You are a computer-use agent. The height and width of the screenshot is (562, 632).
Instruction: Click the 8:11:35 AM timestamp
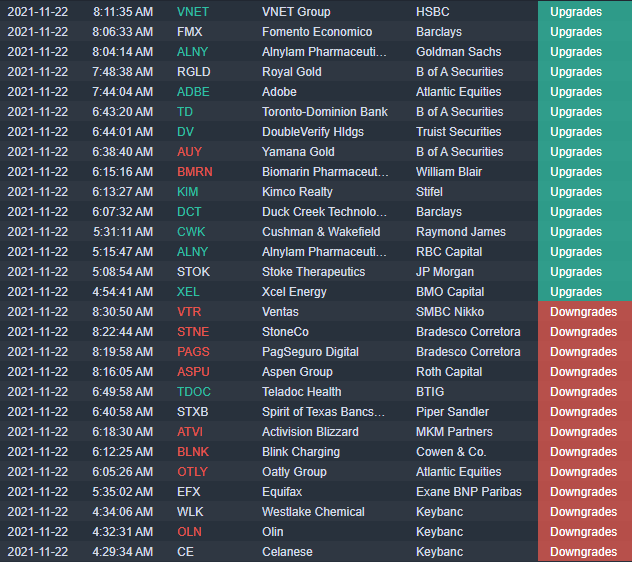123,12
